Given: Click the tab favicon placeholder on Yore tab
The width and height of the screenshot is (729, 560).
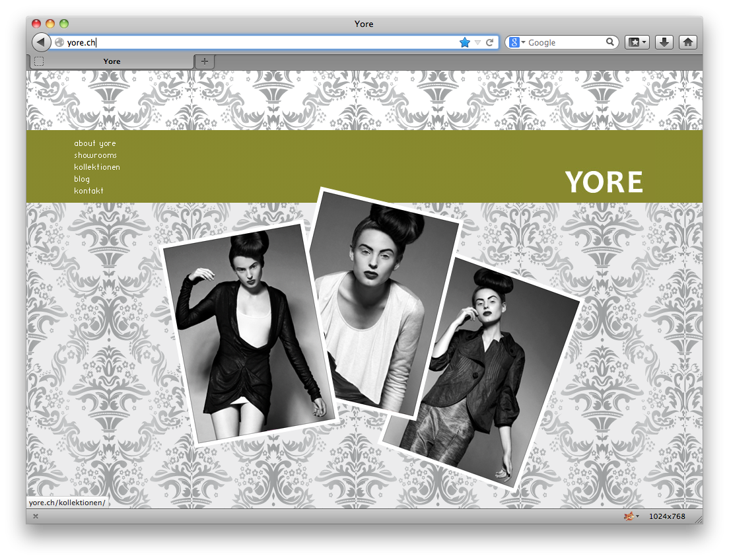Looking at the screenshot, I should (39, 61).
